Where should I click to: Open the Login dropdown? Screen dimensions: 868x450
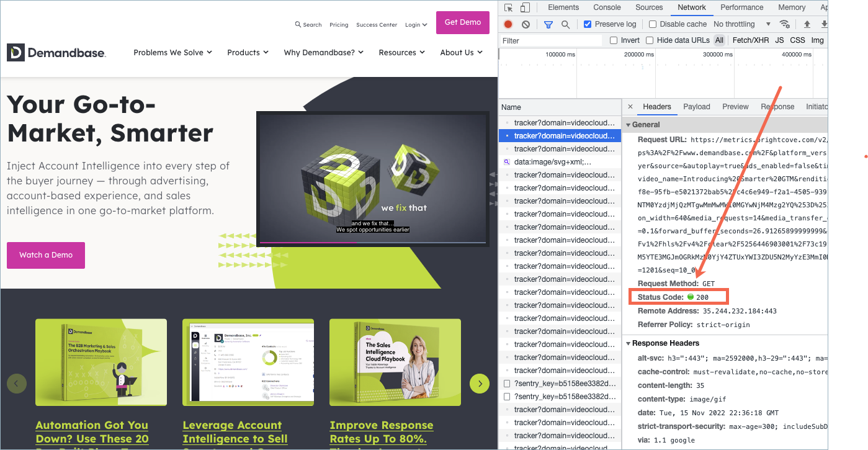[x=416, y=25]
